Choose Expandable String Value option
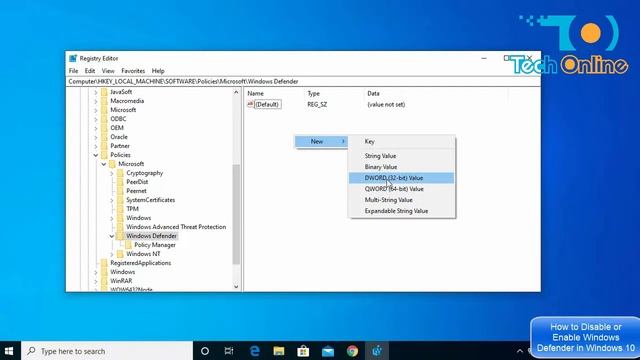The width and height of the screenshot is (640, 360). click(x=402, y=211)
